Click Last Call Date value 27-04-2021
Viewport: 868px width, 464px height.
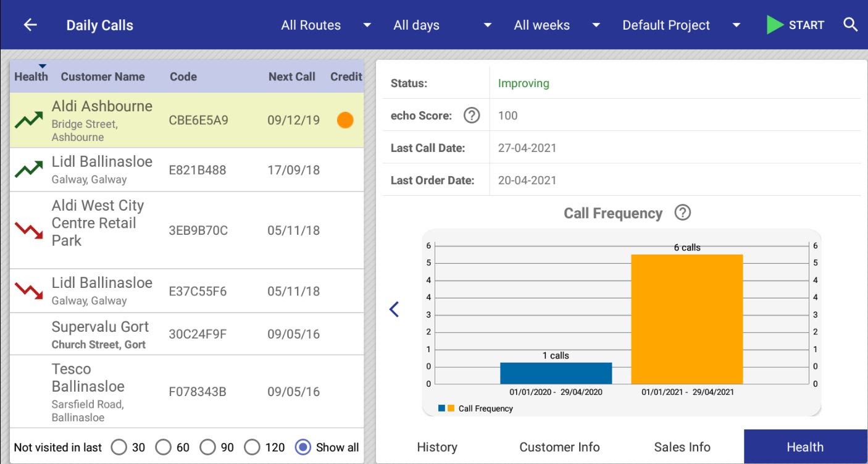tap(527, 148)
